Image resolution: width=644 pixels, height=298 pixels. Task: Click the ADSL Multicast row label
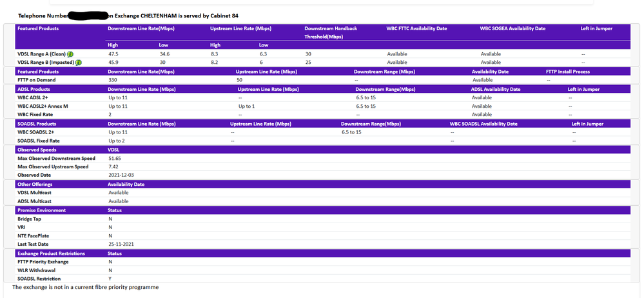[x=35, y=201]
